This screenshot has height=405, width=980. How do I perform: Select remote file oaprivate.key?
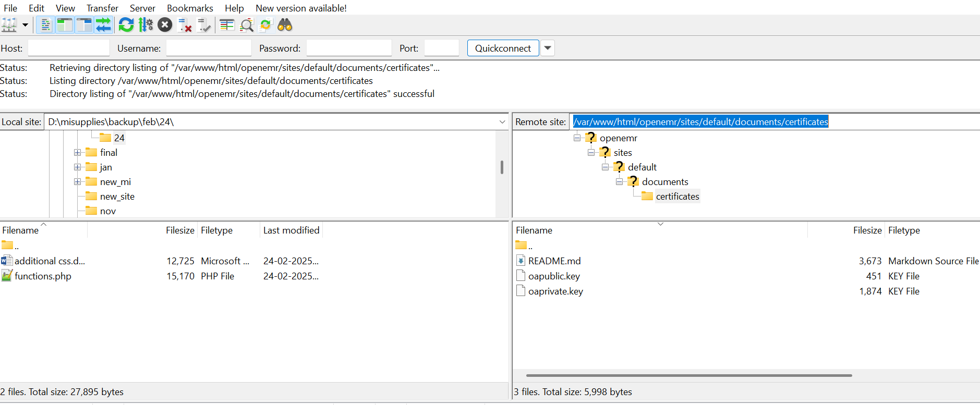tap(555, 291)
